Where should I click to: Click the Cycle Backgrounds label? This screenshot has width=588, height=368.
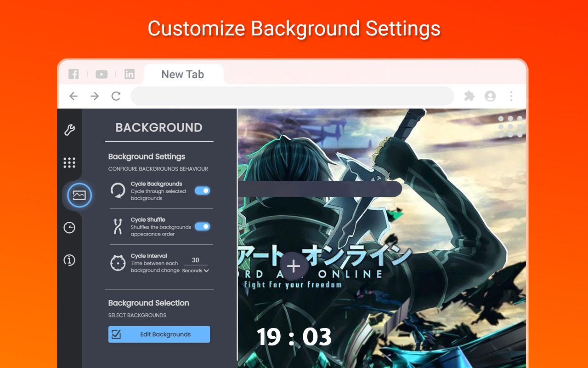pos(156,184)
